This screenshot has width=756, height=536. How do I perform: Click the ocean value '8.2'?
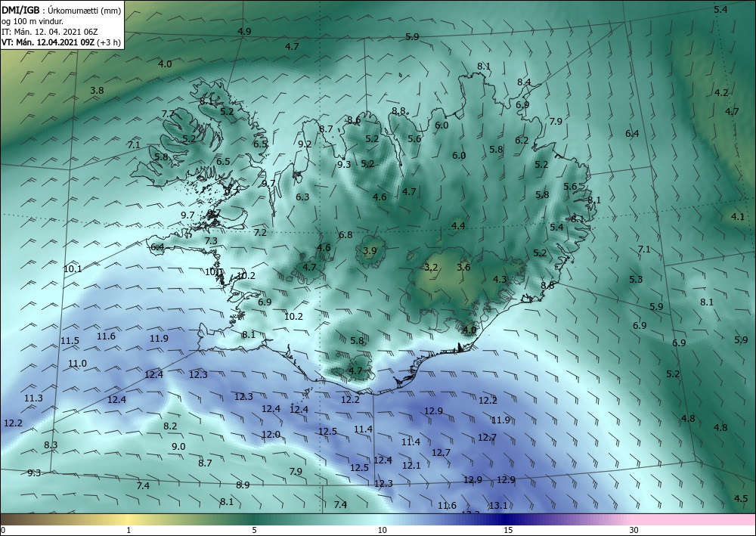170,426
